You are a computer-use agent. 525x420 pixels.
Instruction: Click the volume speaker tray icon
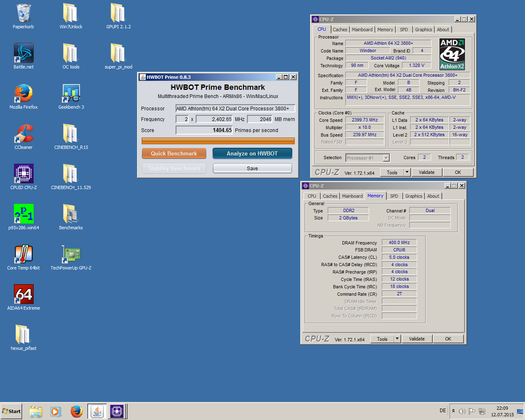tap(462, 411)
